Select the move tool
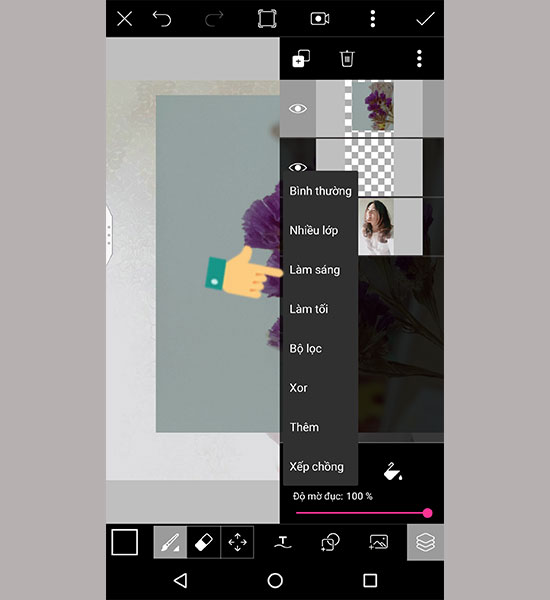 click(237, 542)
